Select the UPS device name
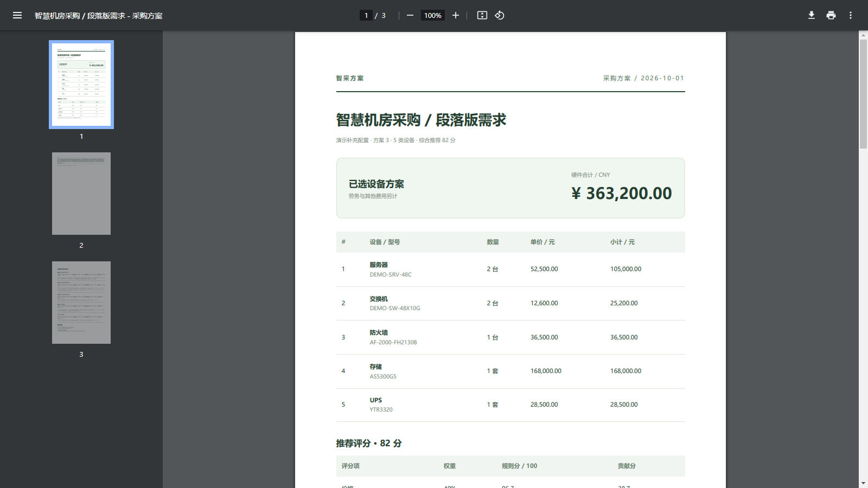 pos(376,400)
